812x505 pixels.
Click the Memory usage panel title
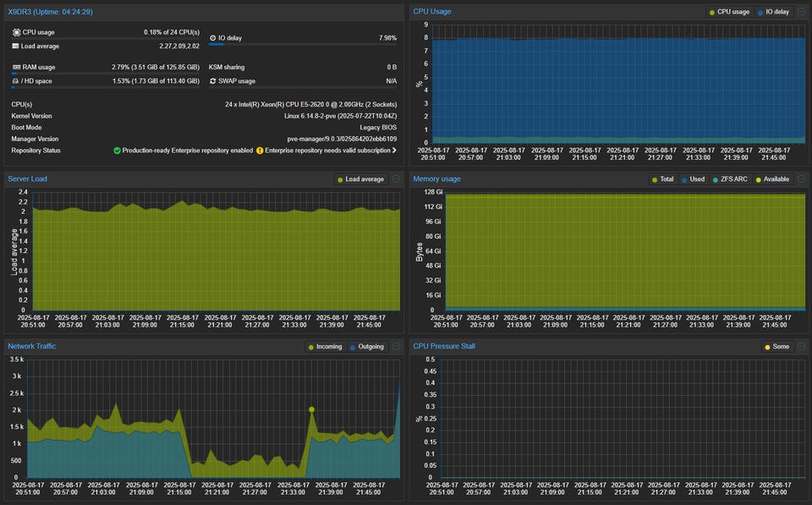coord(436,179)
